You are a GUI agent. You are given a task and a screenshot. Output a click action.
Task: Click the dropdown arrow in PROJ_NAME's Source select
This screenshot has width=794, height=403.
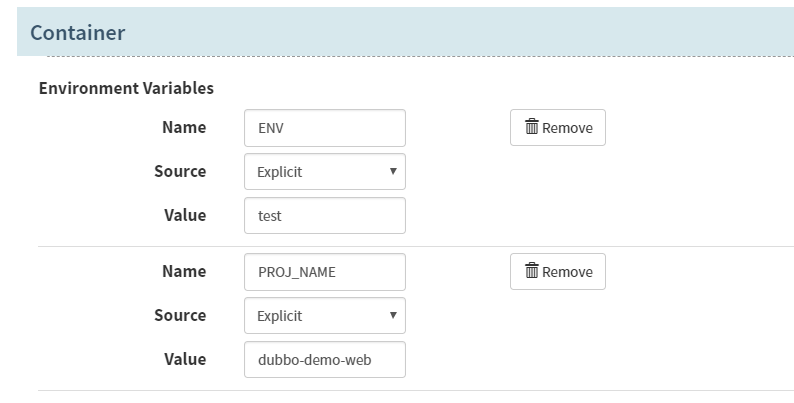tap(393, 315)
